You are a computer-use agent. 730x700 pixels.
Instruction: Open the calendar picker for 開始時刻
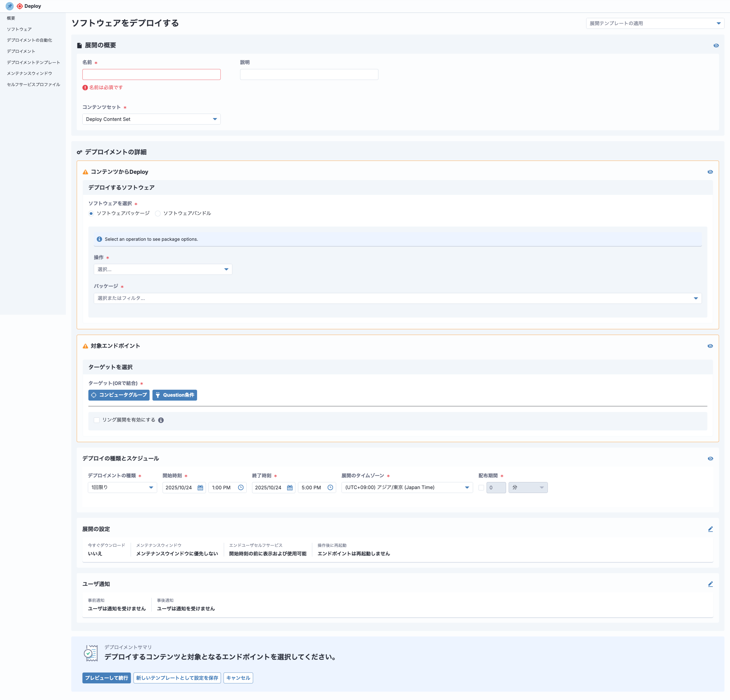(200, 487)
